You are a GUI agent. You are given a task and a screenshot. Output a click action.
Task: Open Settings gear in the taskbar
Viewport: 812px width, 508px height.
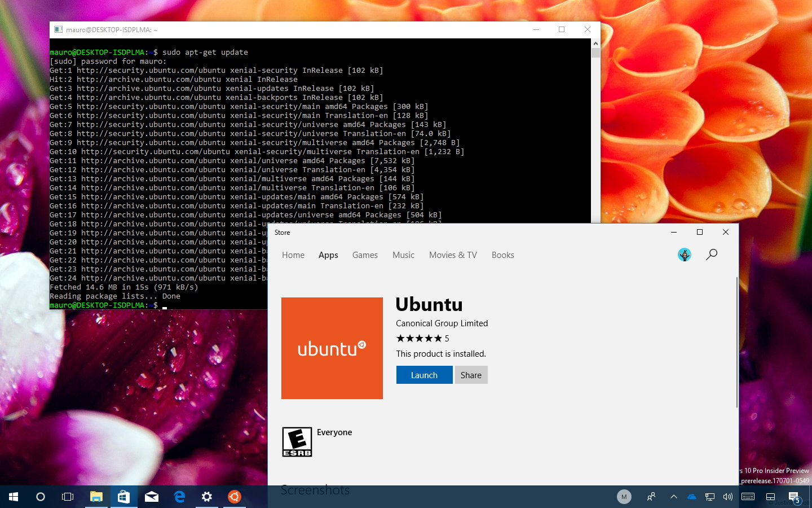click(x=207, y=497)
